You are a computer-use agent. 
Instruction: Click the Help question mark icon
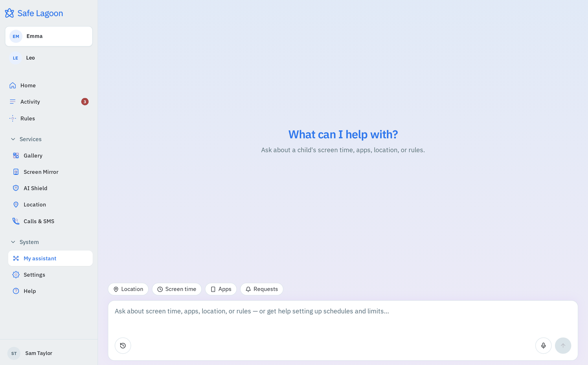pos(16,291)
